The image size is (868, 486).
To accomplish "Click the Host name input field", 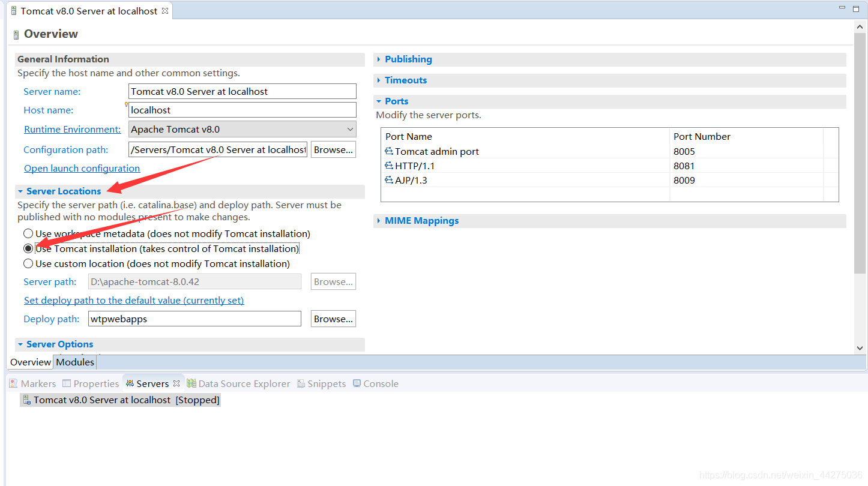I will (x=243, y=110).
